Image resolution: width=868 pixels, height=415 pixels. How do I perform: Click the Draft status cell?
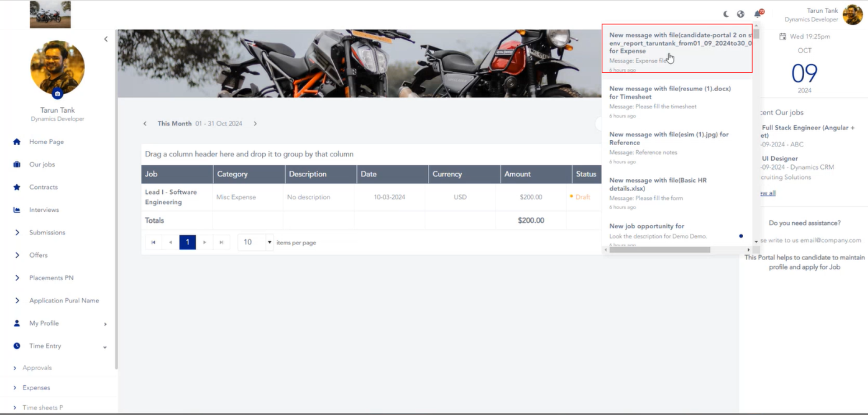(583, 197)
